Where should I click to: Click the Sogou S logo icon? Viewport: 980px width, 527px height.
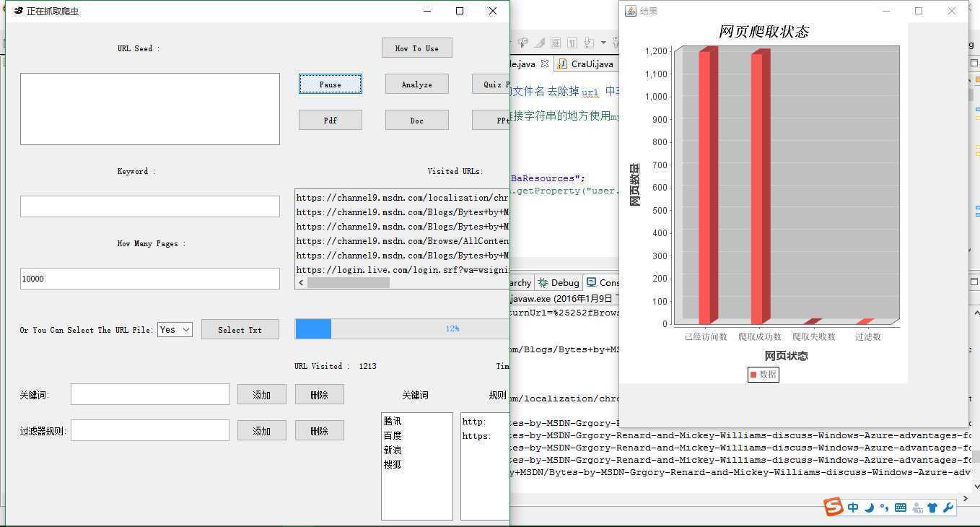point(834,507)
